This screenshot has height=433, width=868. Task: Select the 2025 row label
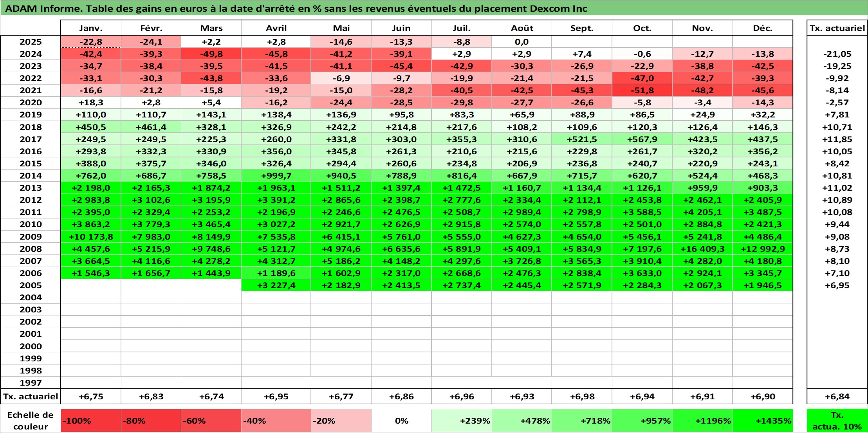(31, 42)
